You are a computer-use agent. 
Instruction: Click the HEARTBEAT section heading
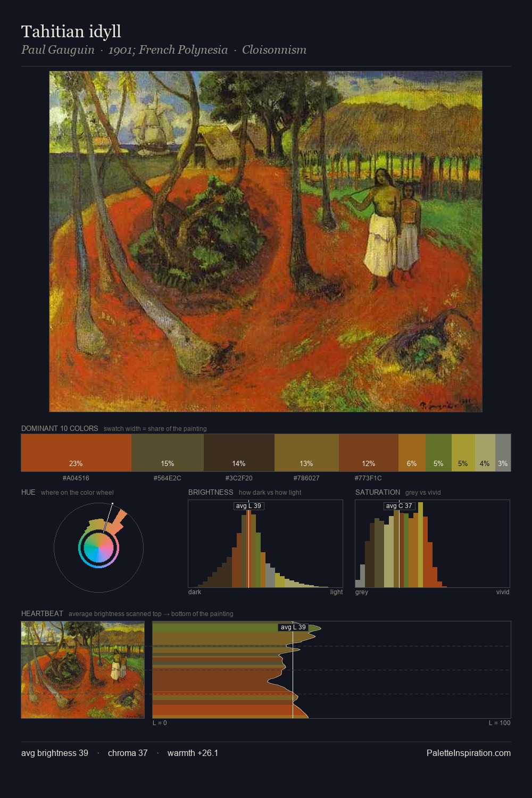pyautogui.click(x=42, y=613)
